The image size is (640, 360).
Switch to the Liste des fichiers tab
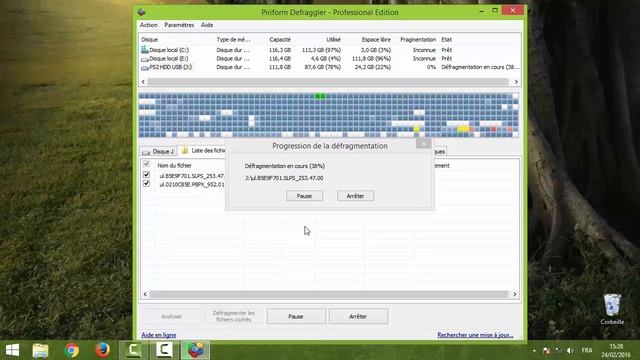click(x=203, y=151)
